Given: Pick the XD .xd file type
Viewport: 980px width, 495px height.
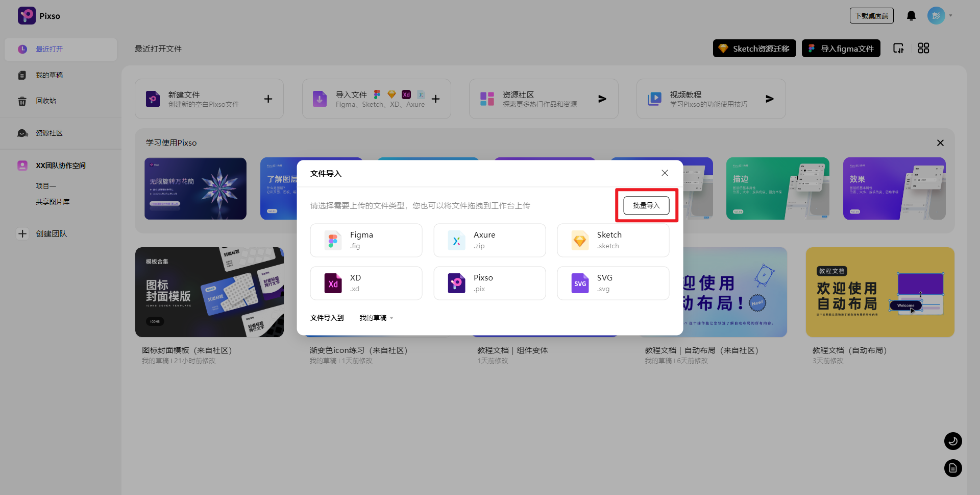Looking at the screenshot, I should 366,283.
